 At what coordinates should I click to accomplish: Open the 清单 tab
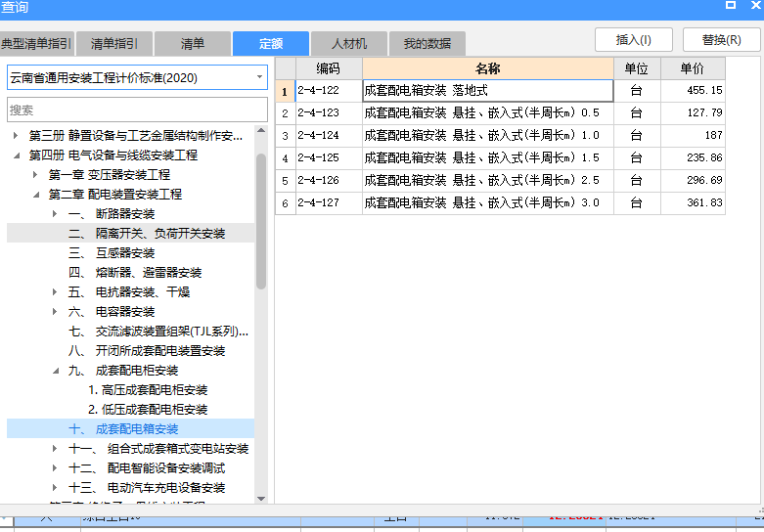[193, 44]
